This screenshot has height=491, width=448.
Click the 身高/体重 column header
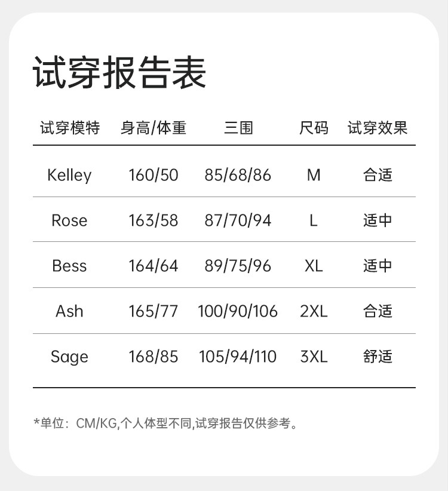coord(154,128)
